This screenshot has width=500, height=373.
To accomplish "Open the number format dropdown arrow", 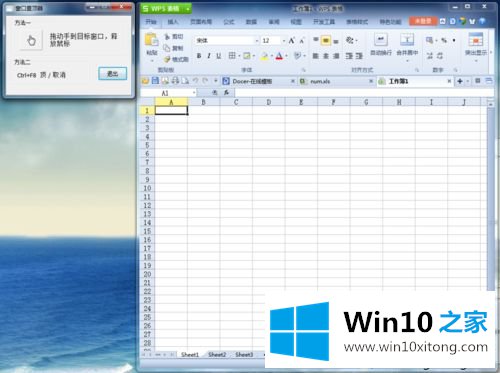I will pos(436,40).
